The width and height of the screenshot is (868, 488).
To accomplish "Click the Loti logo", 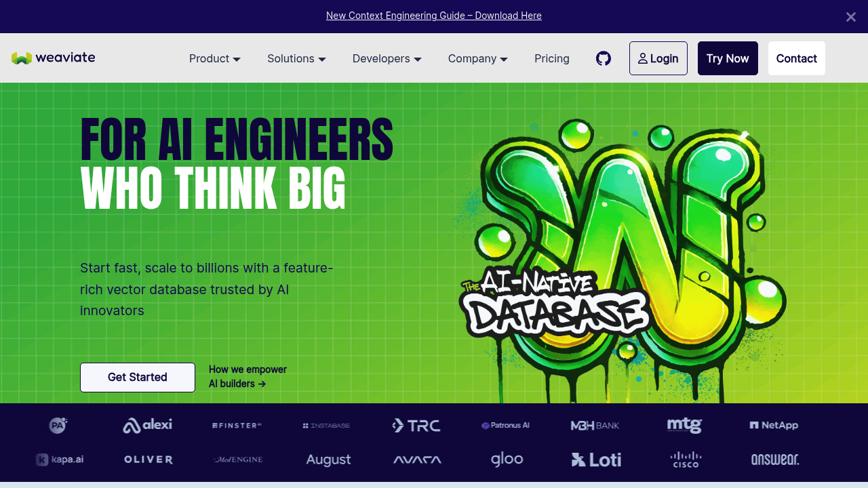I will click(x=596, y=460).
